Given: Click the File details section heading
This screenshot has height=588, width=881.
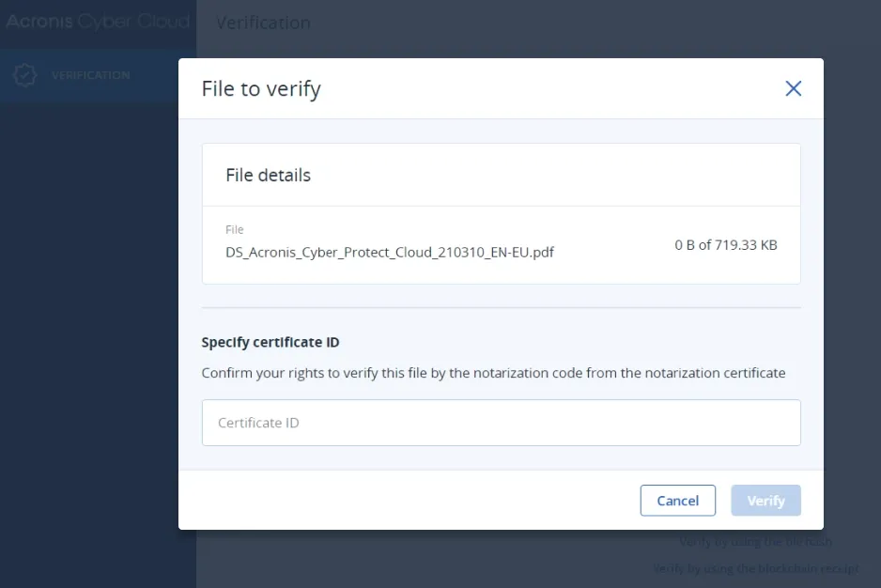Looking at the screenshot, I should tap(268, 175).
